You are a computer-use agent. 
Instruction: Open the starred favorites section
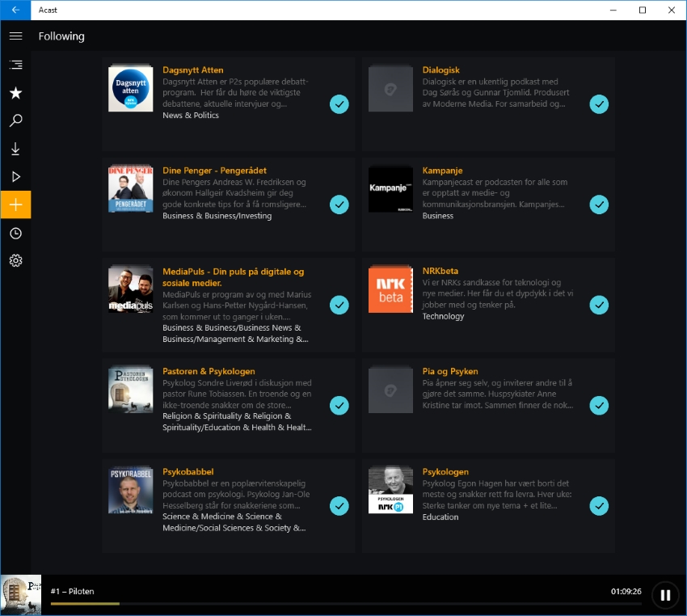(15, 93)
